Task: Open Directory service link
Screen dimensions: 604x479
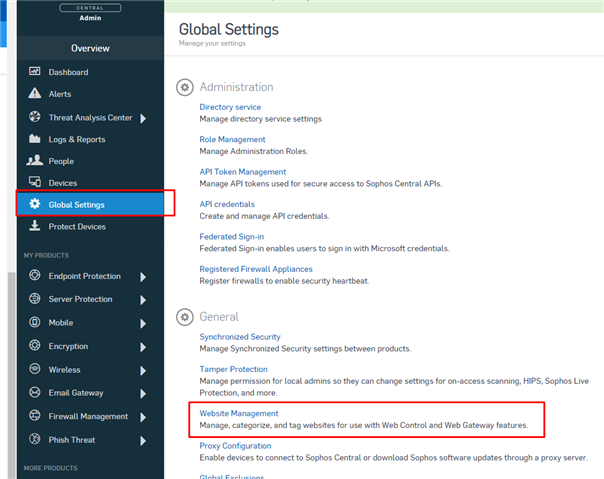Action: coord(230,107)
